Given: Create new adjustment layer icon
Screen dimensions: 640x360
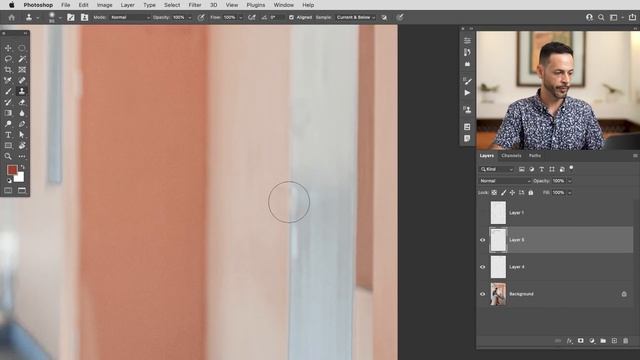Looking at the screenshot, I should [592, 340].
